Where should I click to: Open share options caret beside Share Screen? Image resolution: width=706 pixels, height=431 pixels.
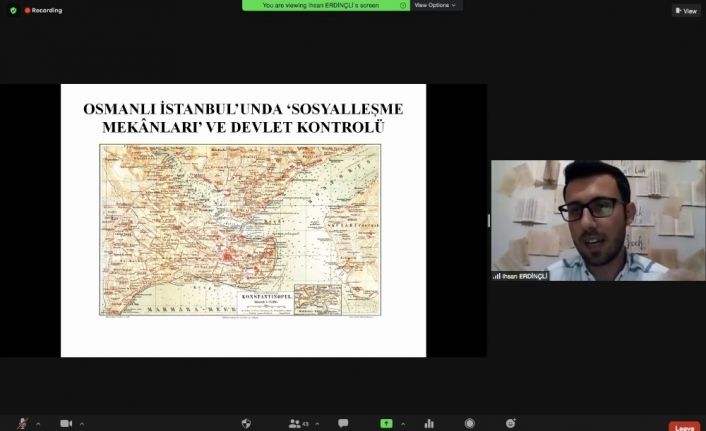[x=403, y=424]
